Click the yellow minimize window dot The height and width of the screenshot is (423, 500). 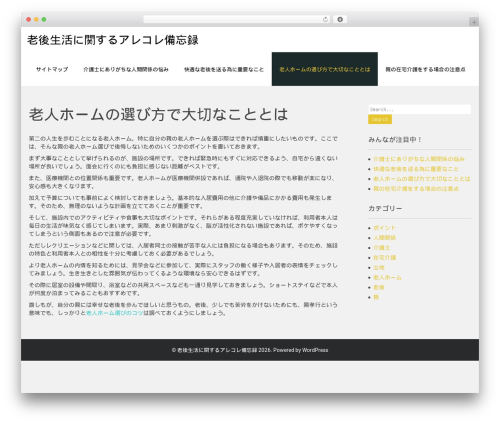click(x=36, y=19)
